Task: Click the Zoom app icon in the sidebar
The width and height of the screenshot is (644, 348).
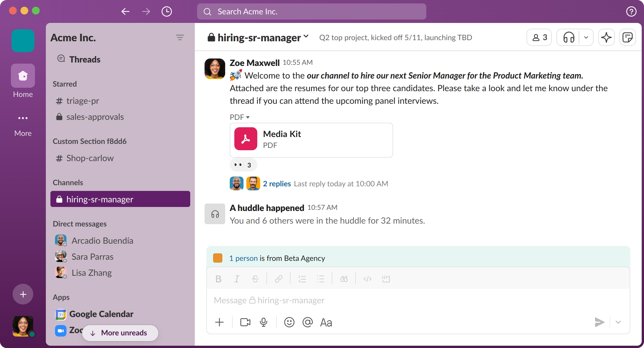Action: pyautogui.click(x=61, y=331)
